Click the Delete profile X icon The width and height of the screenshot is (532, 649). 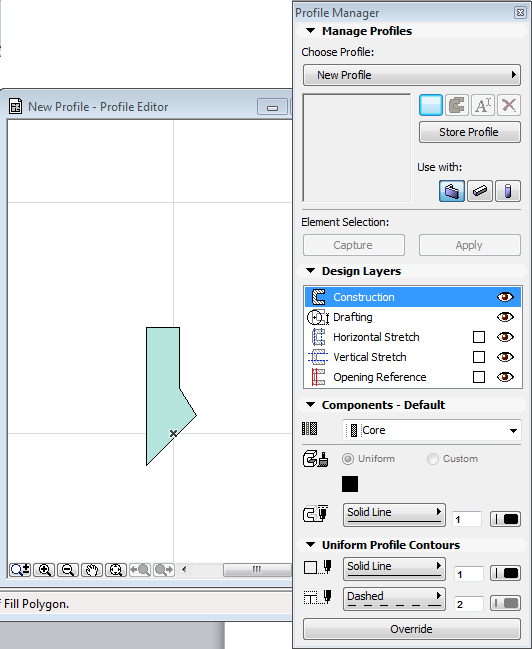pos(509,105)
